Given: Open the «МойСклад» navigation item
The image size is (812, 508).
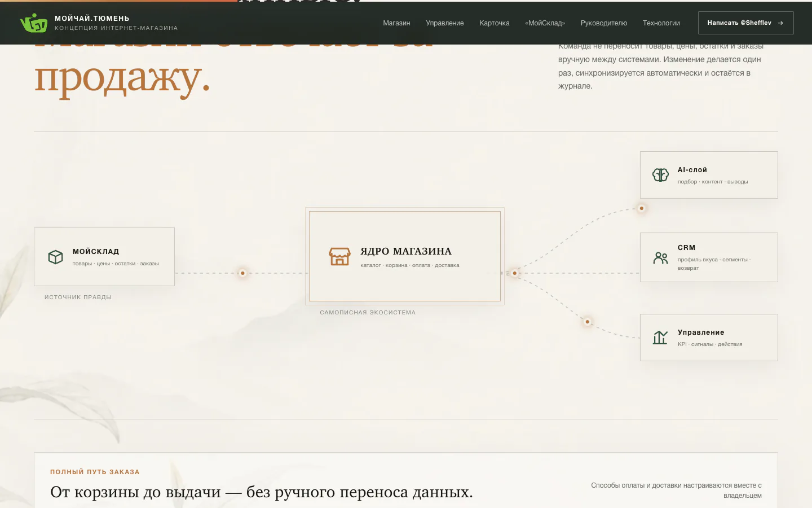Looking at the screenshot, I should (x=545, y=23).
